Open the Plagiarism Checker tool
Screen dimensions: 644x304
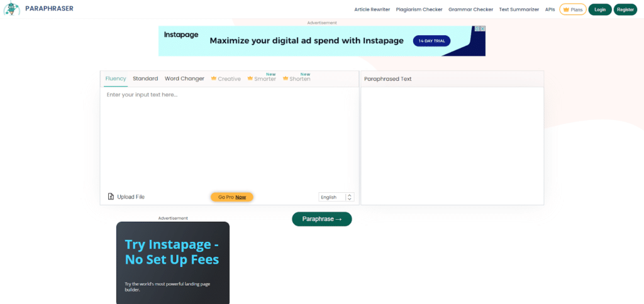coord(419,9)
